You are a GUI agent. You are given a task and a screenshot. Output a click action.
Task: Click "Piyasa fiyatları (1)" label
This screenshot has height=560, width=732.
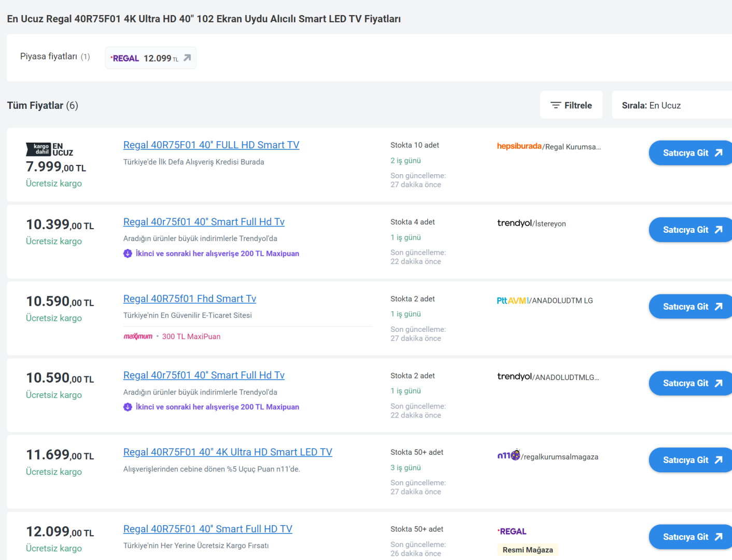55,57
